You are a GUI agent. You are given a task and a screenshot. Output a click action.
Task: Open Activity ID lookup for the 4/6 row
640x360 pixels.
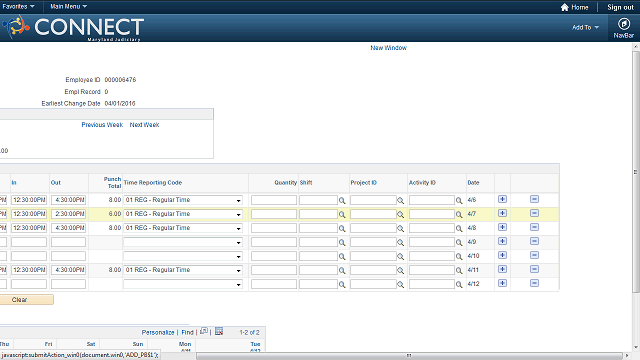pos(459,200)
